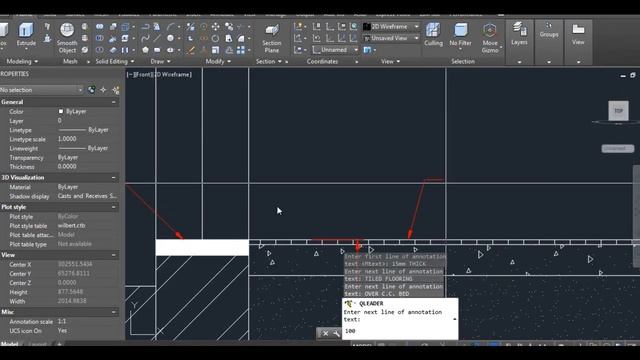Viewport: 640px width, 360px height.
Task: Close the command line with X
Action: pos(325,333)
